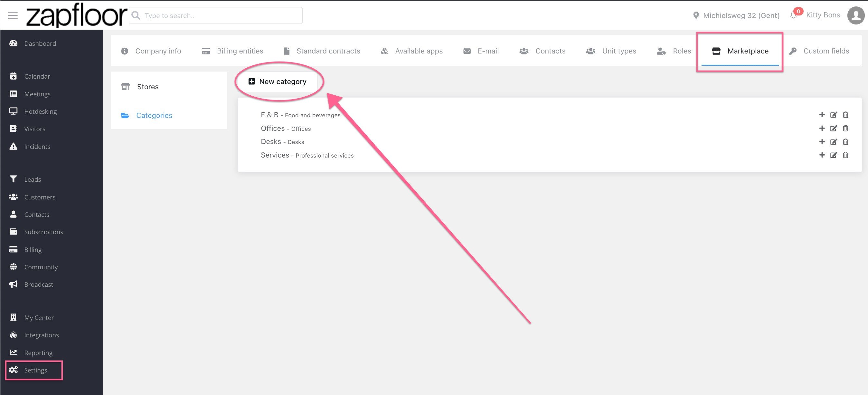Focus the Type to search field
The width and height of the screenshot is (868, 395).
[x=216, y=15]
